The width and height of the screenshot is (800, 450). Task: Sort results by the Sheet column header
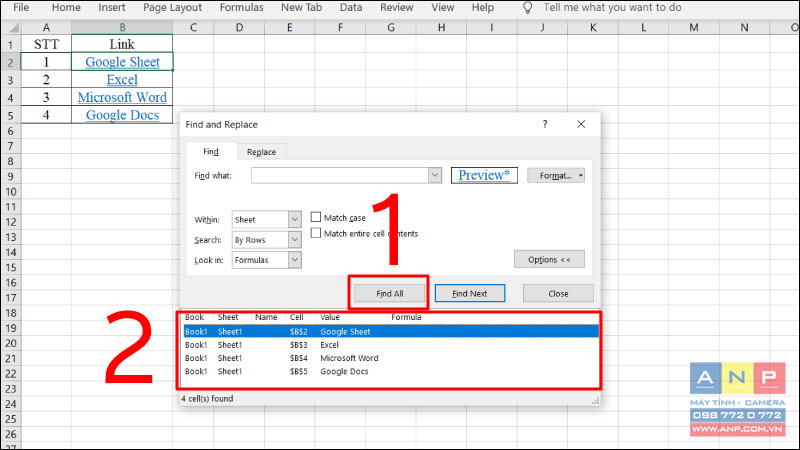[228, 317]
